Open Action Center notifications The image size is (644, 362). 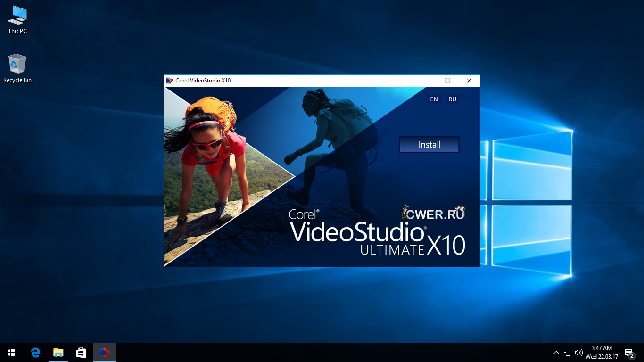[x=629, y=353]
